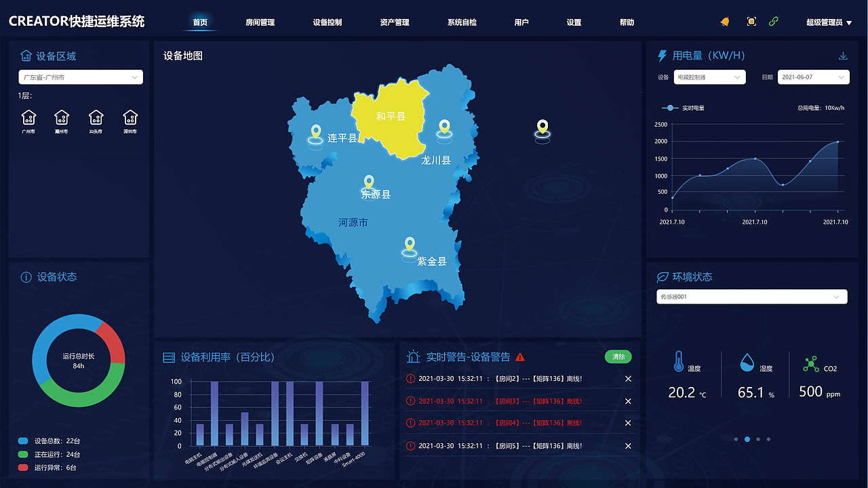Click the map pin above 龙川县
This screenshot has width=868, height=488.
444,130
